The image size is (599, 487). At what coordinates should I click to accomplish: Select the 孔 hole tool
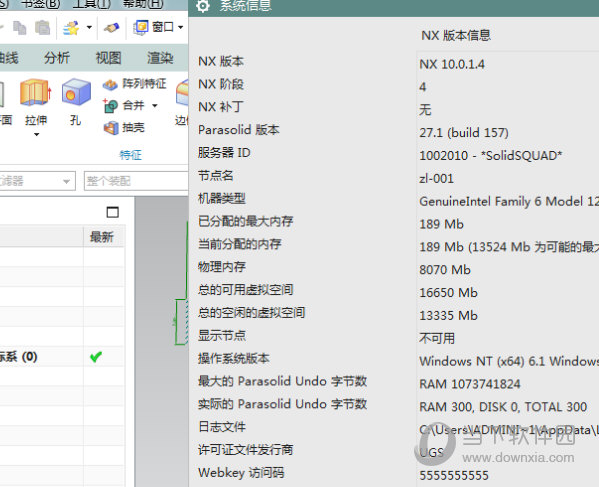coord(76,102)
